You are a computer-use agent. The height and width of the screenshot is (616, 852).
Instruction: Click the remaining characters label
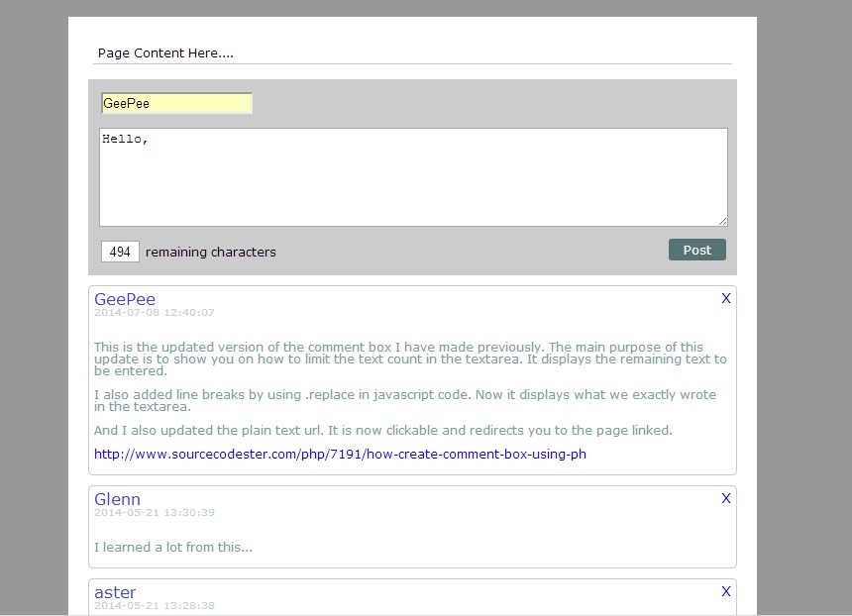[x=211, y=253]
